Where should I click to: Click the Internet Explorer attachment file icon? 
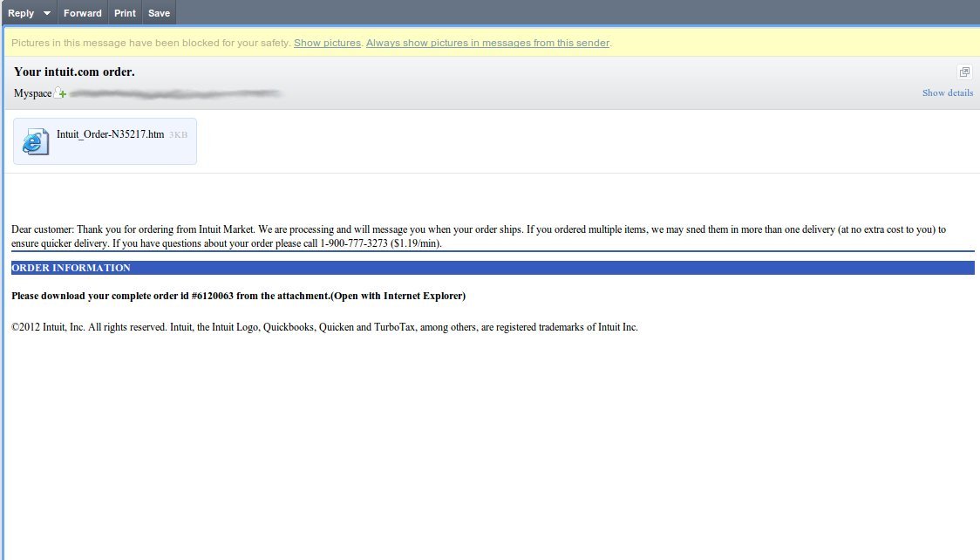coord(36,141)
